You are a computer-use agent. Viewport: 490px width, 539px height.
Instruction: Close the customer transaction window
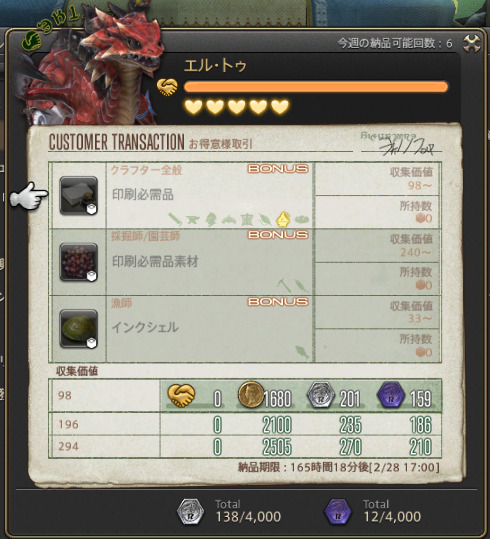471,43
